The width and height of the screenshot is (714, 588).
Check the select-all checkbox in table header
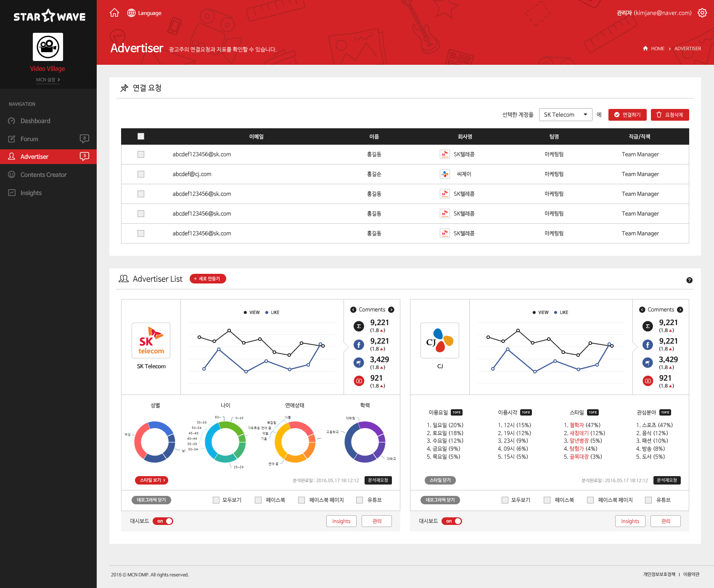(141, 136)
